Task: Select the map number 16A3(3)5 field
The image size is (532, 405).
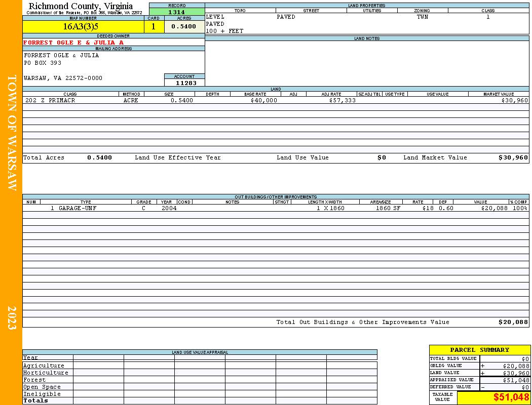Action: (83, 26)
